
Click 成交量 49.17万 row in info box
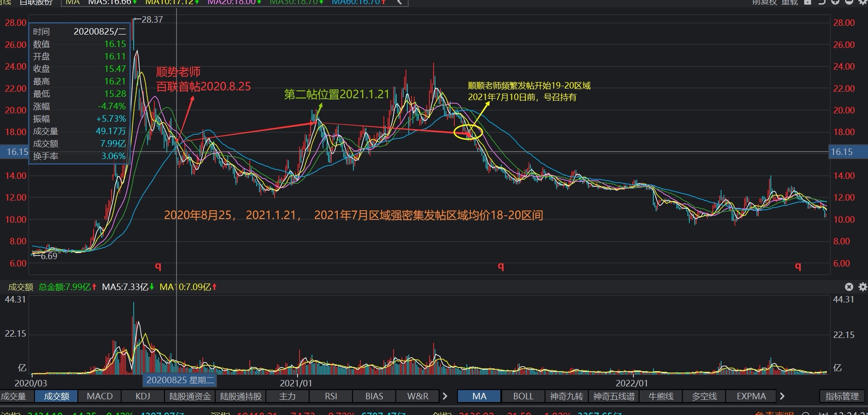(x=79, y=131)
